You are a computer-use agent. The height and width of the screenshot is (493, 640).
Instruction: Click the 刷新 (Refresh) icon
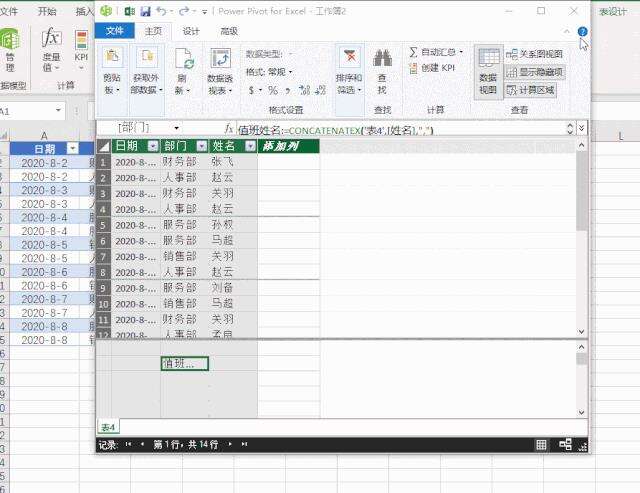pyautogui.click(x=184, y=68)
